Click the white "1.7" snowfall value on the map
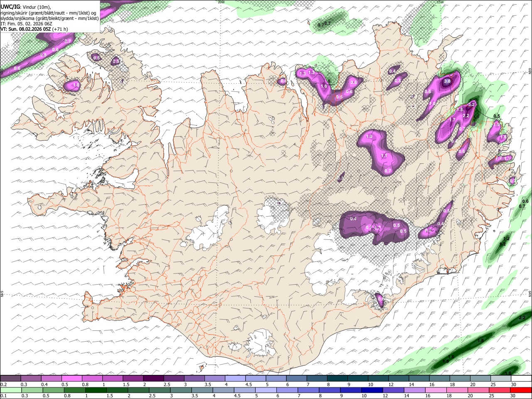Screen dimensions: 532x399 pyautogui.click(x=453, y=120)
